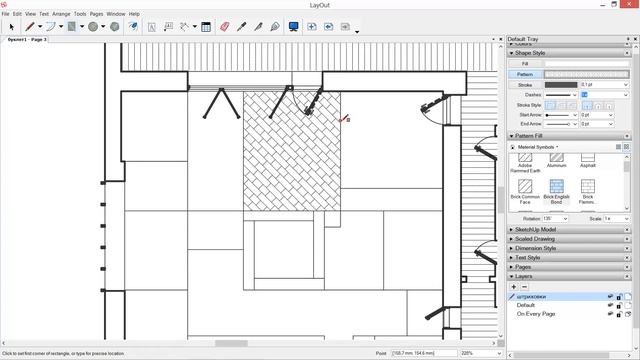Screen dimensions: 640x360
Task: Click the zoom level percentage box
Action: [x=482, y=353]
